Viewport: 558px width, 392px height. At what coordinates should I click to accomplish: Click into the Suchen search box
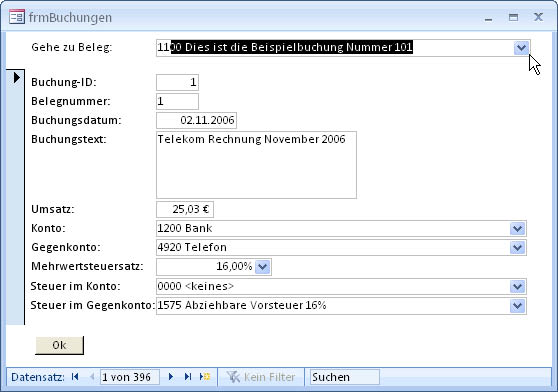click(344, 377)
